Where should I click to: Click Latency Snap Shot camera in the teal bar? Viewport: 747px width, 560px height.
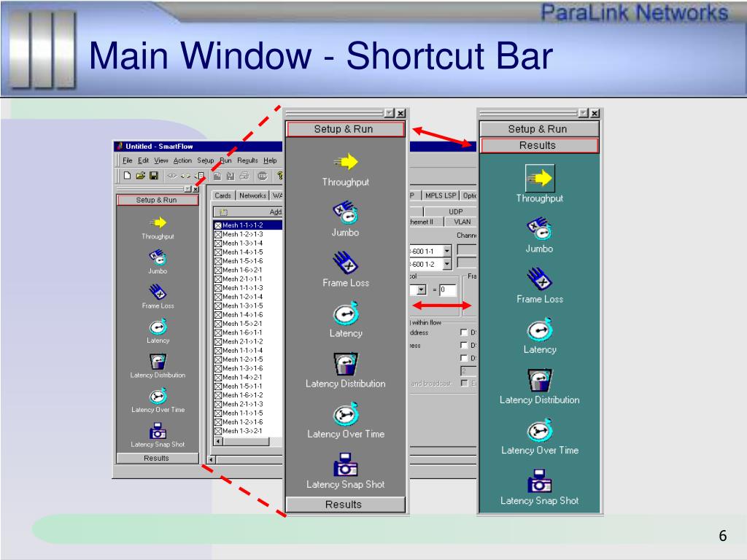pos(540,481)
